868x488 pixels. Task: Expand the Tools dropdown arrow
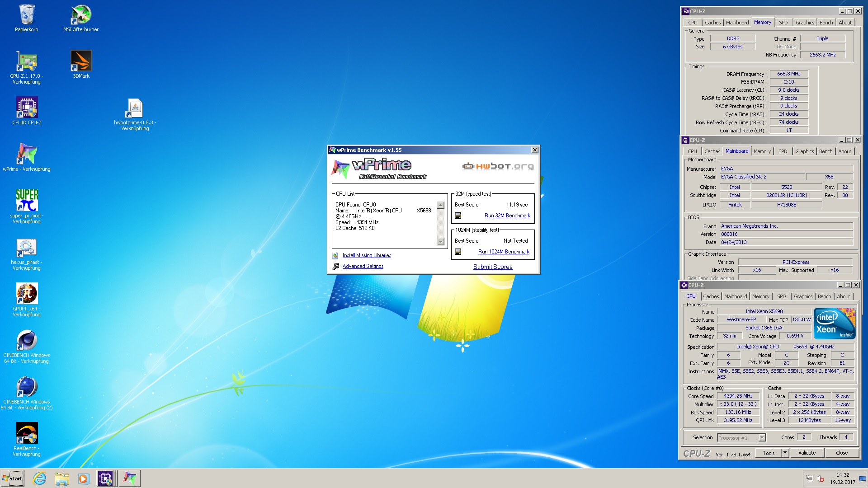pos(785,453)
